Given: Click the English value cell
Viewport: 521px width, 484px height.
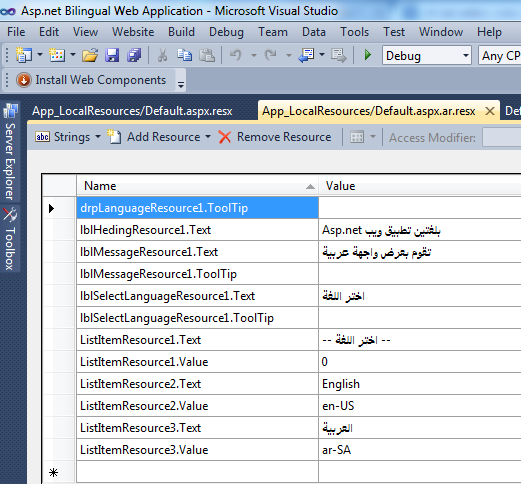Looking at the screenshot, I should point(420,384).
